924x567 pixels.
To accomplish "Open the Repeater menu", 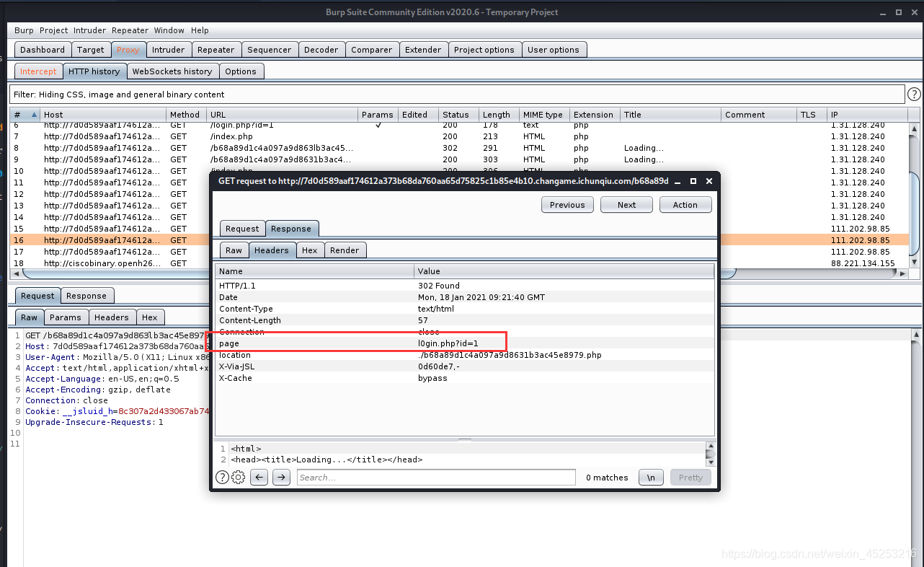I will [130, 30].
